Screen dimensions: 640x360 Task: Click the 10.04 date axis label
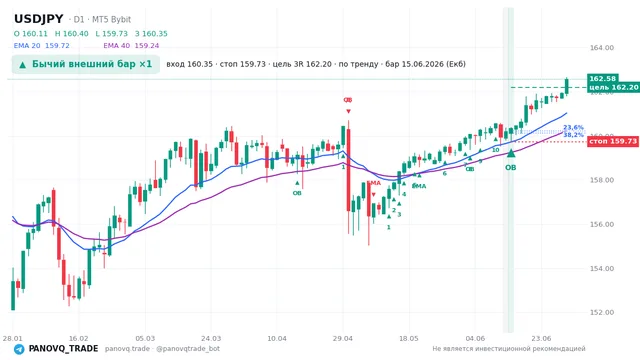click(277, 338)
